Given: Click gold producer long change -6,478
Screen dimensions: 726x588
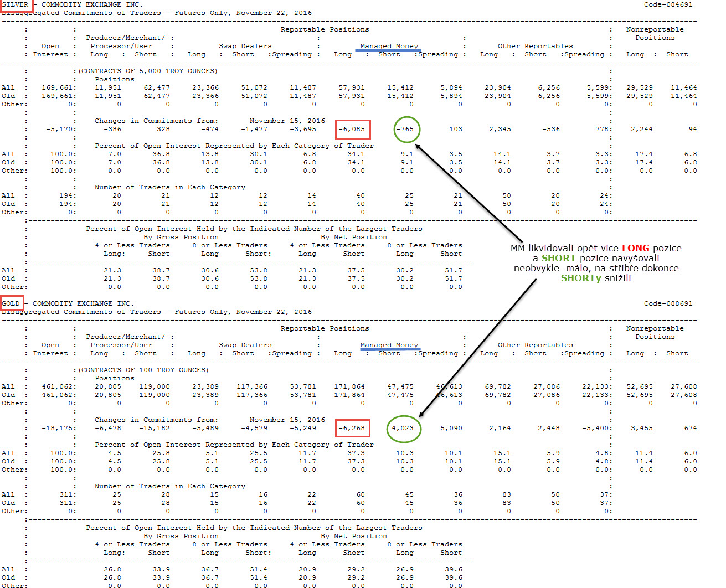Looking at the screenshot, I should click(x=107, y=428).
